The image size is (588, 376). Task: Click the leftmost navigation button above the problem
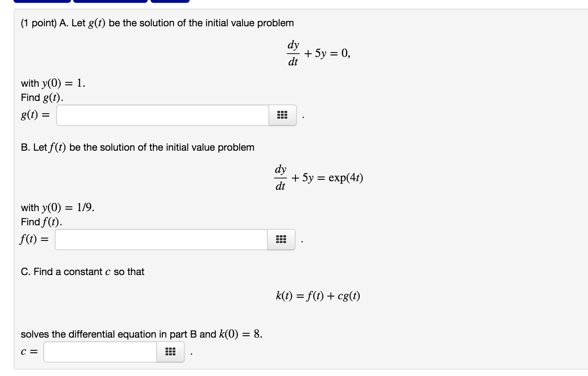[x=41, y=2]
